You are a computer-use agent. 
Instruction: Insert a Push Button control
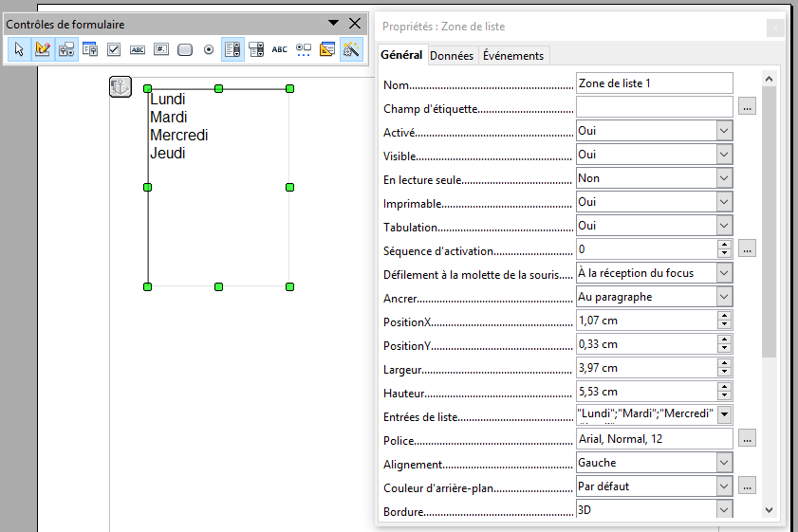pos(185,49)
